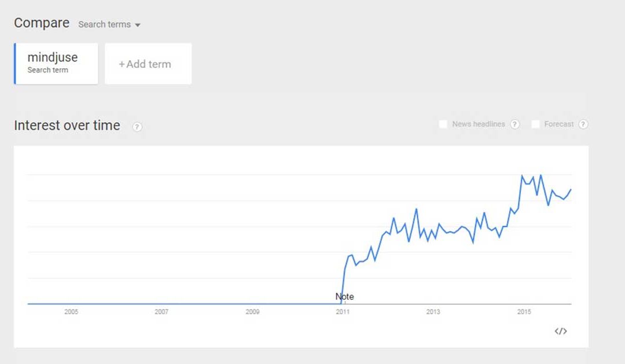Select the 2007 year axis label
Screen dimensions: 625x364
(x=161, y=312)
